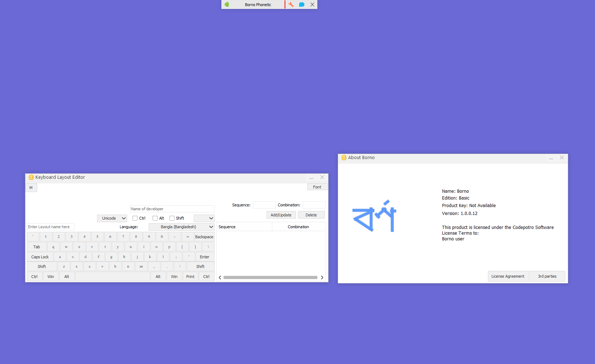Click the Name of developer field

click(172, 209)
